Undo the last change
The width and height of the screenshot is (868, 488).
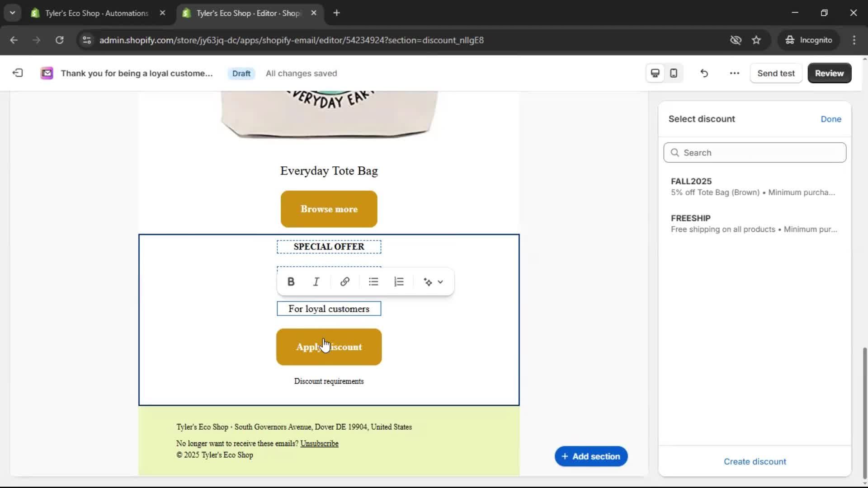704,73
